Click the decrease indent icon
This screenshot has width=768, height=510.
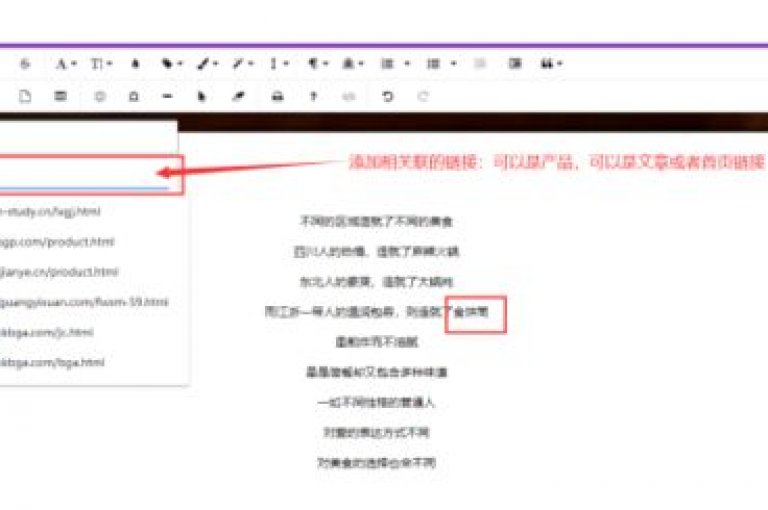(x=480, y=64)
